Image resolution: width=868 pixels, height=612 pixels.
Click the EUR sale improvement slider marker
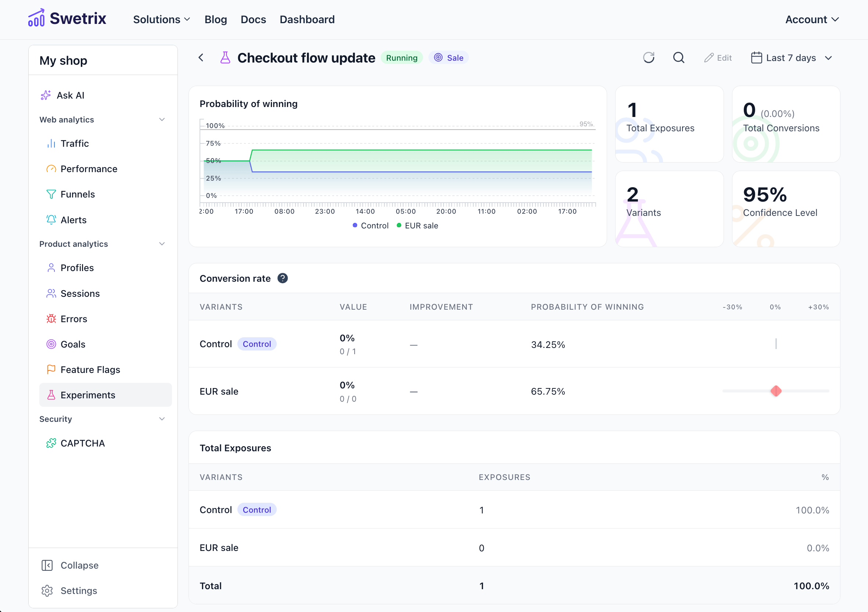776,391
